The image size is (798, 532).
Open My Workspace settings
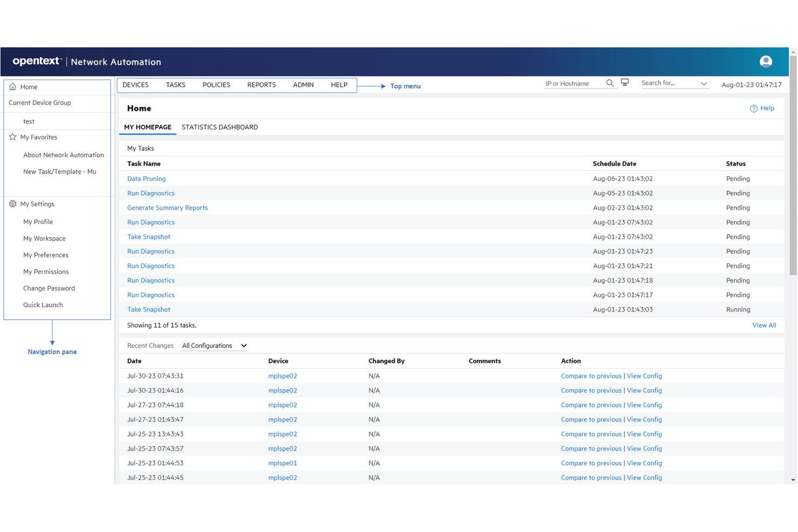click(44, 238)
